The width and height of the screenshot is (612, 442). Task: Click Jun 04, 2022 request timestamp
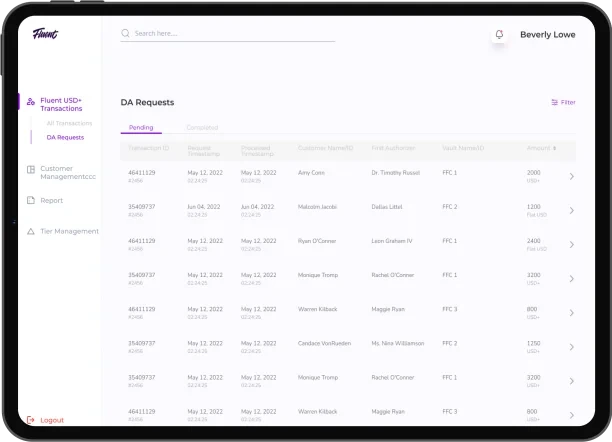pos(204,207)
